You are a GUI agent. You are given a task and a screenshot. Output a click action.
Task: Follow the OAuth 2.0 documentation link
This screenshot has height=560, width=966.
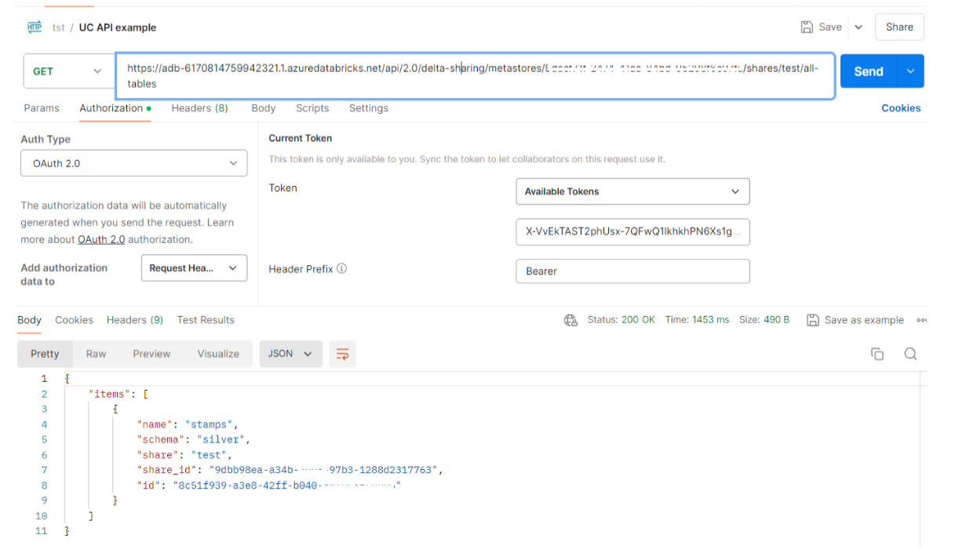click(101, 239)
